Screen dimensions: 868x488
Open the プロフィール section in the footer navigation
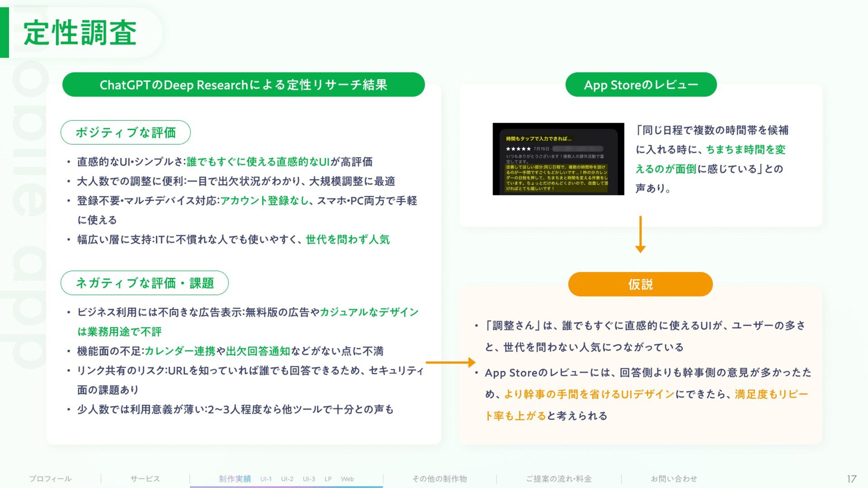[x=50, y=479]
